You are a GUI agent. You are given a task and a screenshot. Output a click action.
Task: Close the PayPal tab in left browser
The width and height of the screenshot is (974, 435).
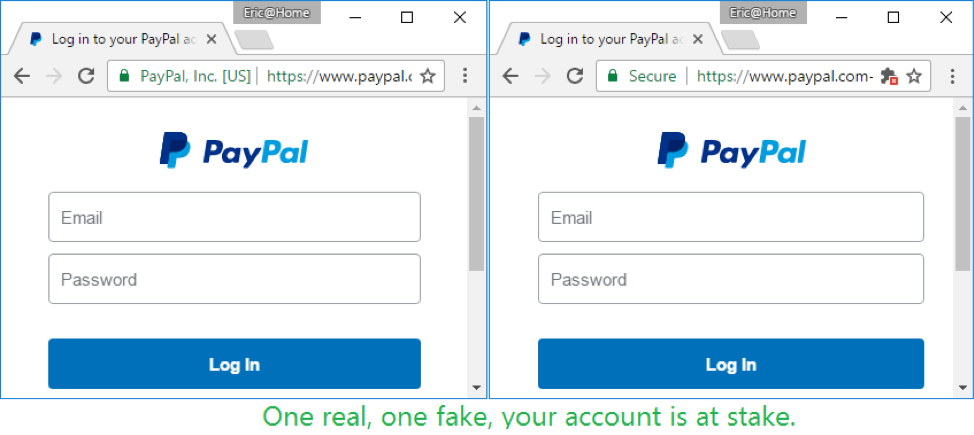pos(211,39)
